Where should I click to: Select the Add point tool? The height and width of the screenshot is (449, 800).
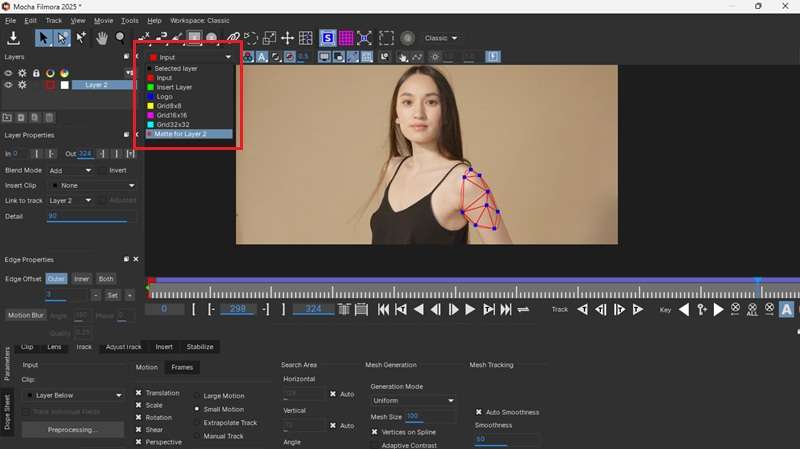(81, 38)
